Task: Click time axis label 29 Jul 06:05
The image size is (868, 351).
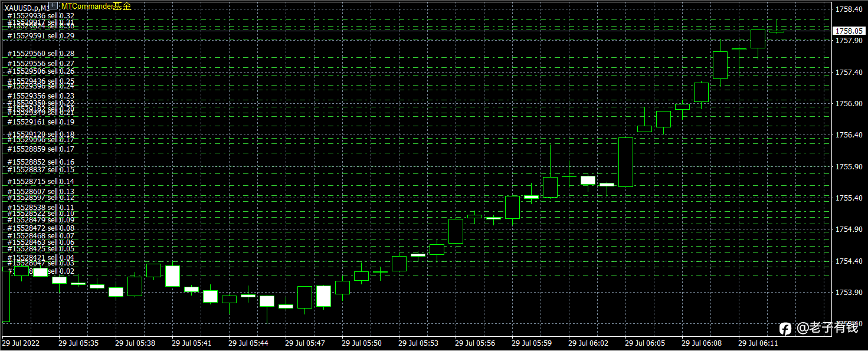Action: 645,343
